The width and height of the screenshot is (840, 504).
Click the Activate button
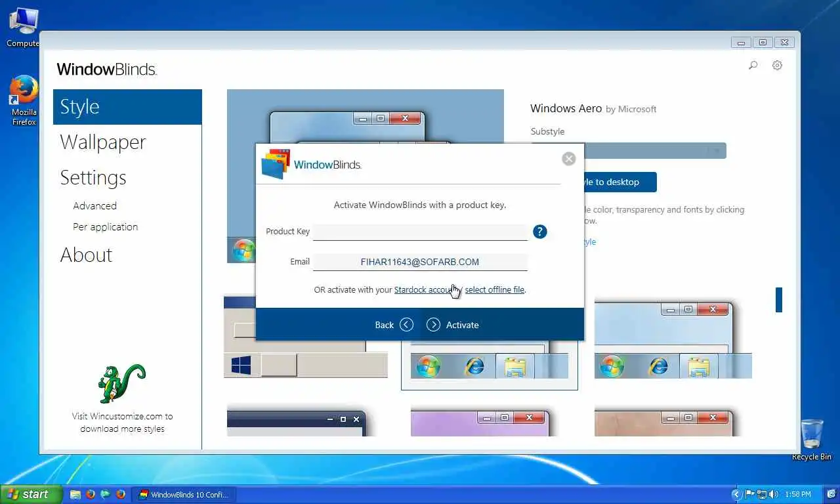pyautogui.click(x=453, y=325)
